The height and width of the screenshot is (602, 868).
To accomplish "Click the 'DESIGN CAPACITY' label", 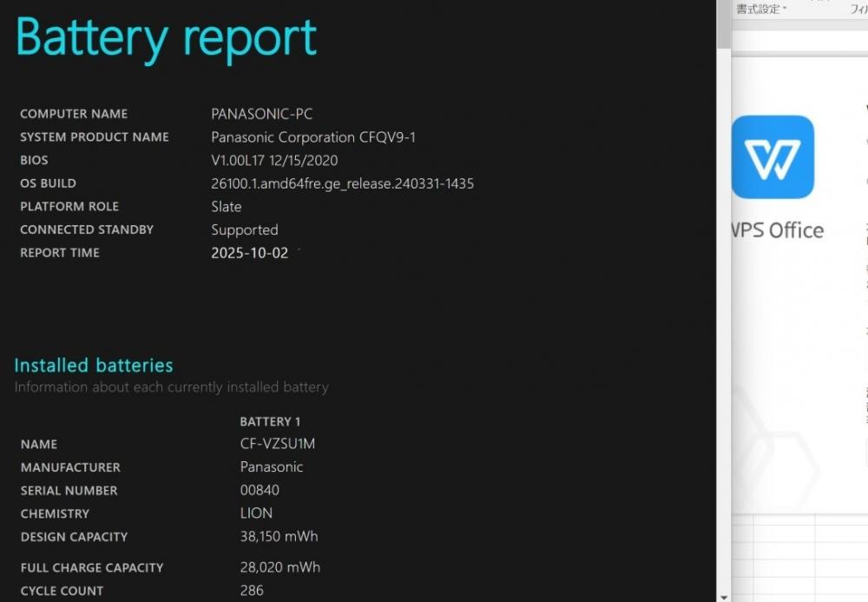I will point(74,537).
